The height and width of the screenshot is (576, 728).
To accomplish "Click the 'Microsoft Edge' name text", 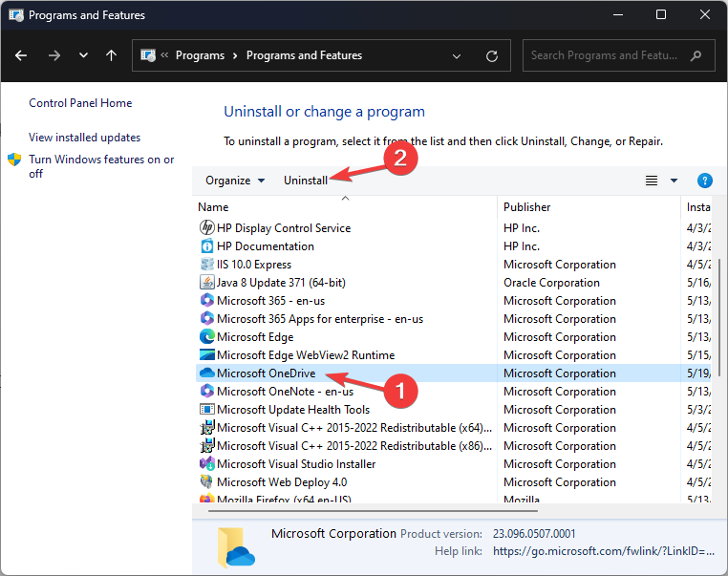I will [255, 337].
